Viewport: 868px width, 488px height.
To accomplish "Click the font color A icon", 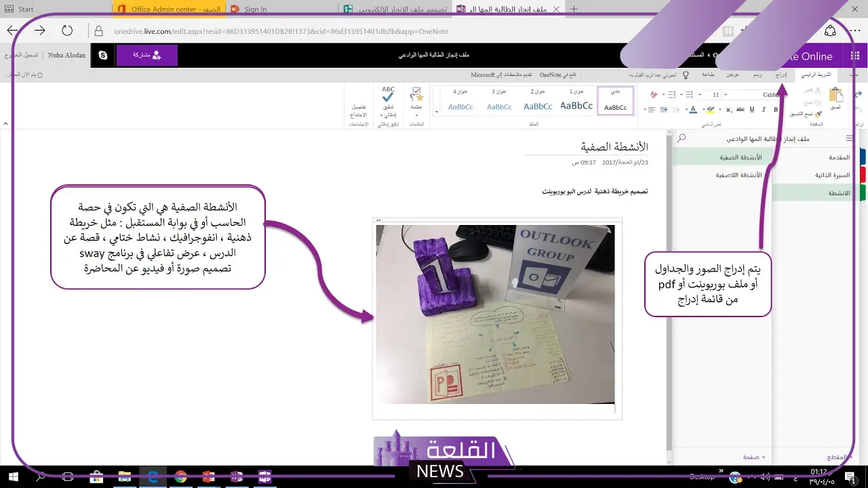I will click(692, 109).
